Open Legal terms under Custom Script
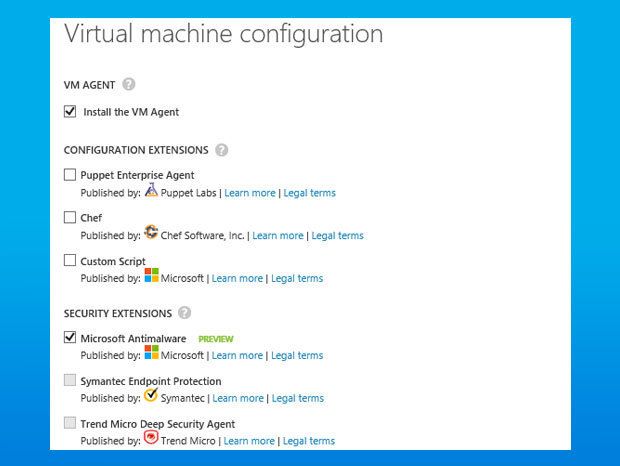Screen dimensions: 620x466 297,278
